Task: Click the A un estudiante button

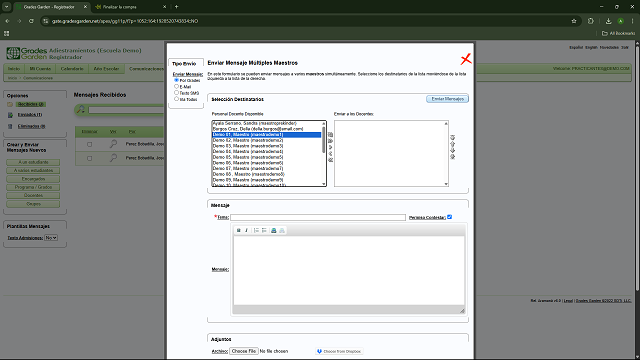Action: (33, 162)
